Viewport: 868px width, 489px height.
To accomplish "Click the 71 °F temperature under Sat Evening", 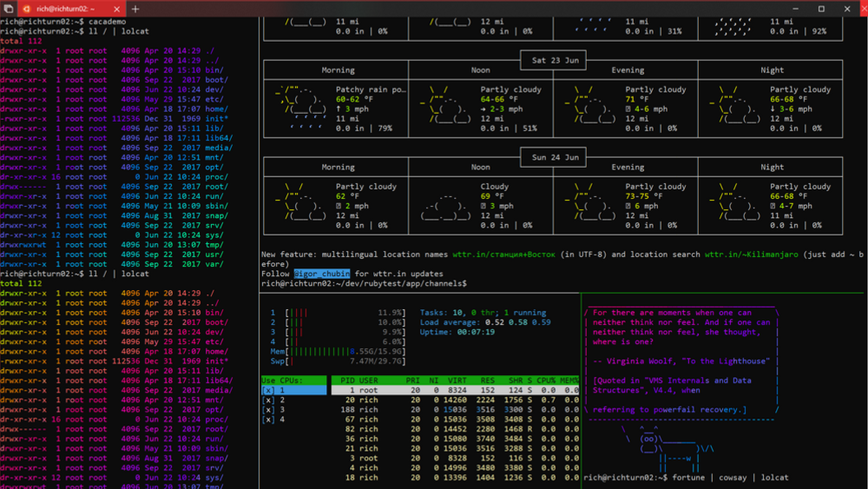I will [x=636, y=99].
